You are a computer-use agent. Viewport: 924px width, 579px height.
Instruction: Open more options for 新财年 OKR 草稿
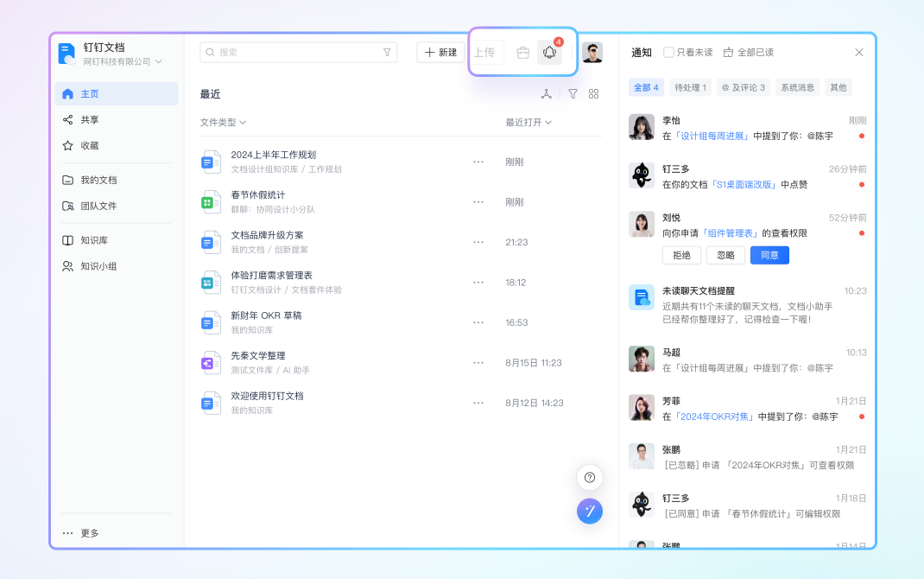(478, 322)
